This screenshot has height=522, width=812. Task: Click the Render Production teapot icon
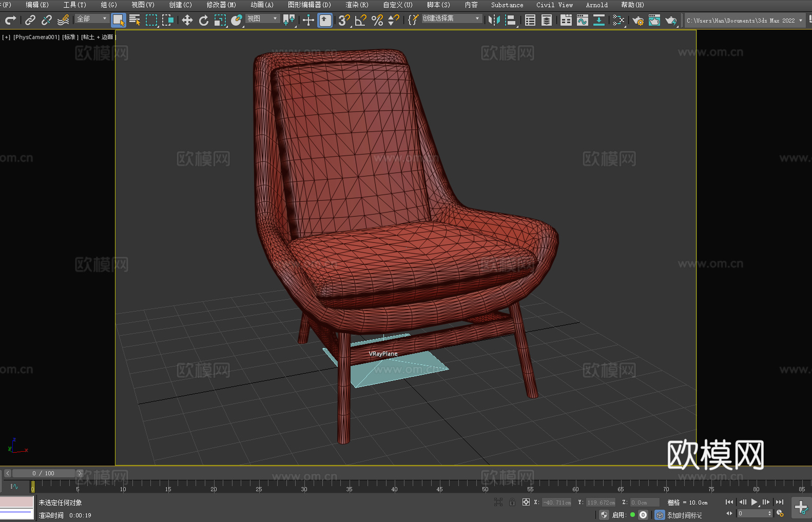[671, 20]
